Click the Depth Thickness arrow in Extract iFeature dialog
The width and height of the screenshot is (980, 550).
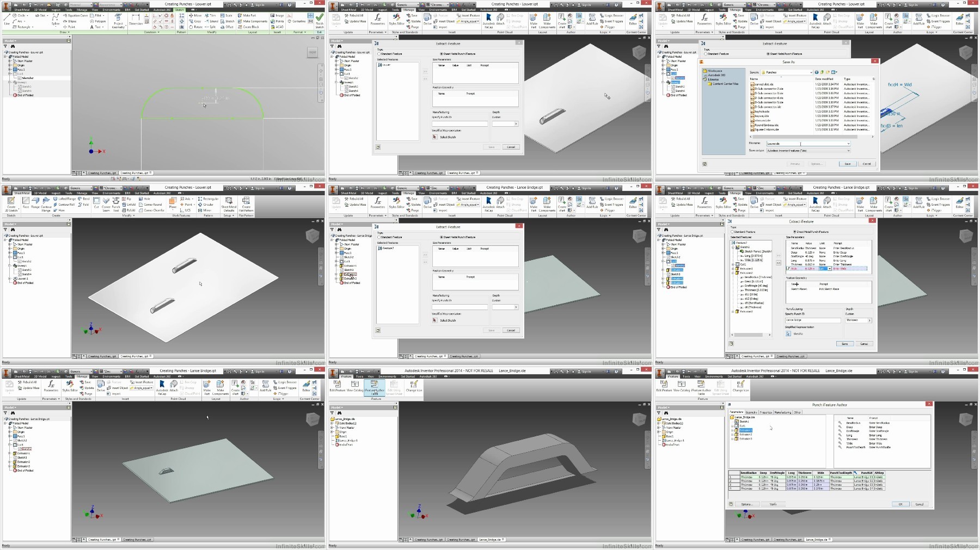[869, 320]
